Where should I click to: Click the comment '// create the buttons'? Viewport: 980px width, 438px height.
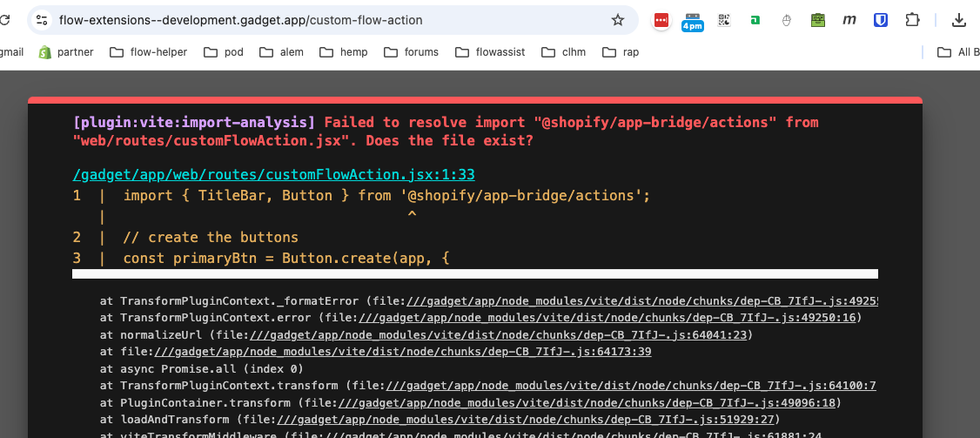(211, 237)
